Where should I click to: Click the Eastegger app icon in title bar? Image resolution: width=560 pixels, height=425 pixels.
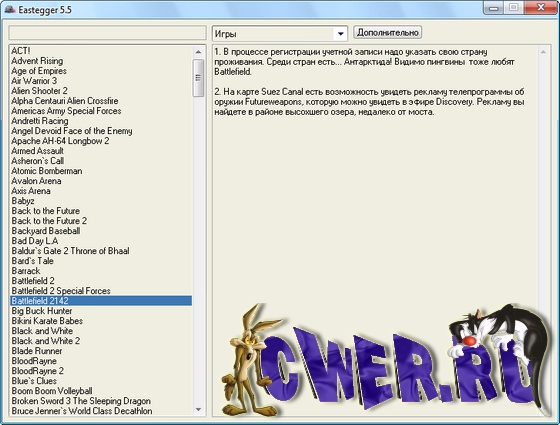tap(9, 9)
